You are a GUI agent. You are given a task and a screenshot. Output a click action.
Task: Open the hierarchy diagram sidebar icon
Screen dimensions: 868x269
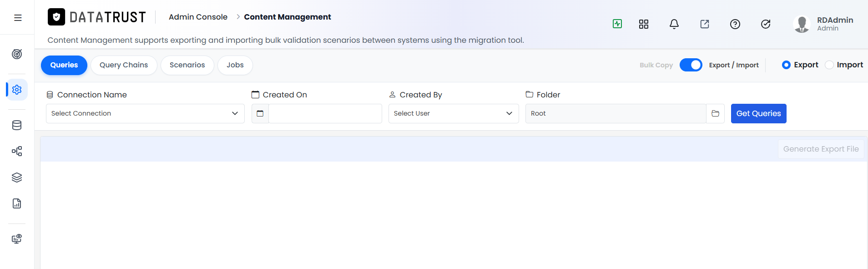tap(17, 151)
